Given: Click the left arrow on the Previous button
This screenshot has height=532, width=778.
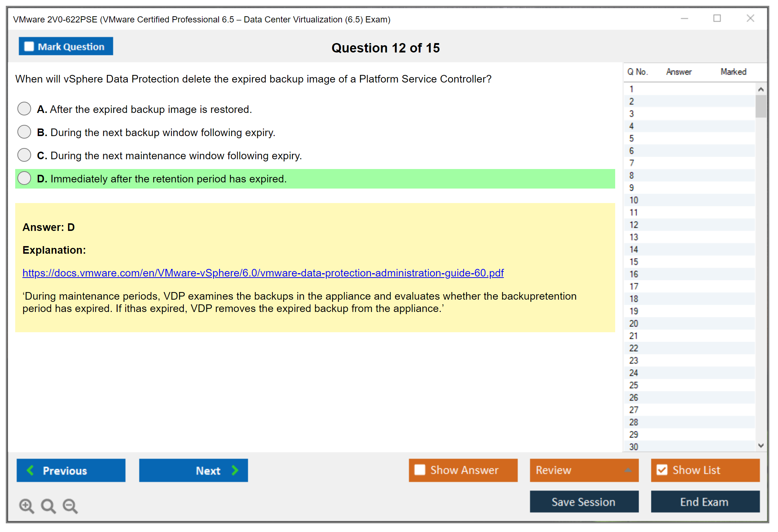Looking at the screenshot, I should point(30,470).
